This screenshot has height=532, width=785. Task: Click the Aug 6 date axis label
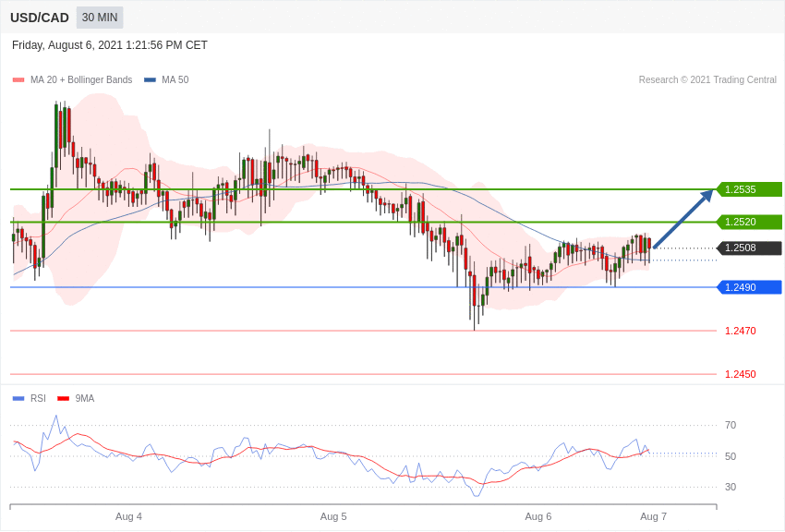point(538,516)
